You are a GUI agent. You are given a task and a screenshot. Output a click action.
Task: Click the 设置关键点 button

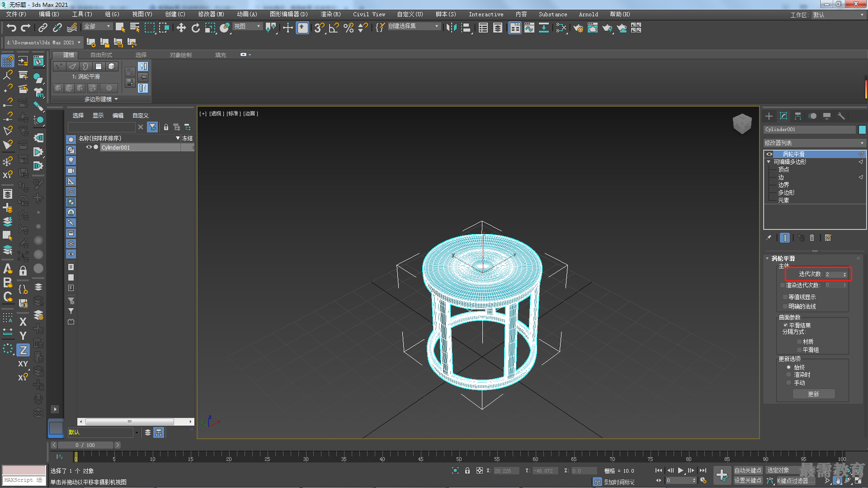click(748, 481)
